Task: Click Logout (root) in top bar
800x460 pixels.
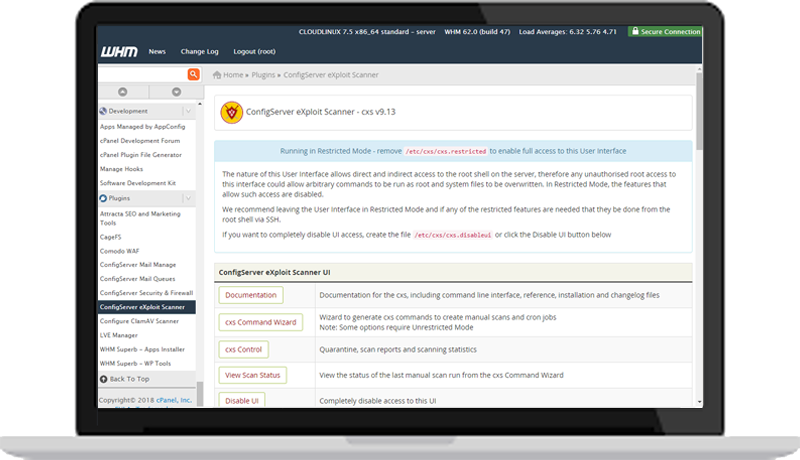Action: coord(254,52)
